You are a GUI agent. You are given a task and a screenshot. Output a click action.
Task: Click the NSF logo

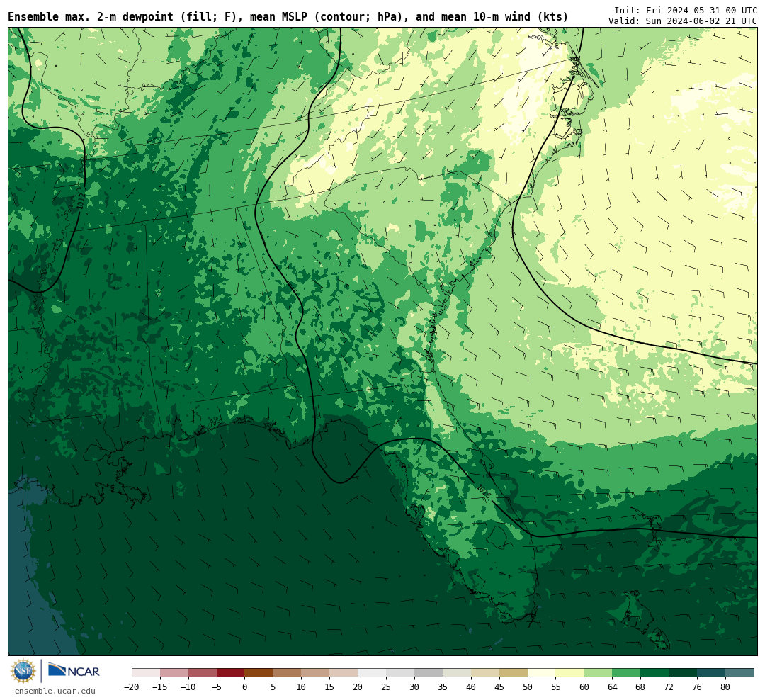[x=23, y=671]
